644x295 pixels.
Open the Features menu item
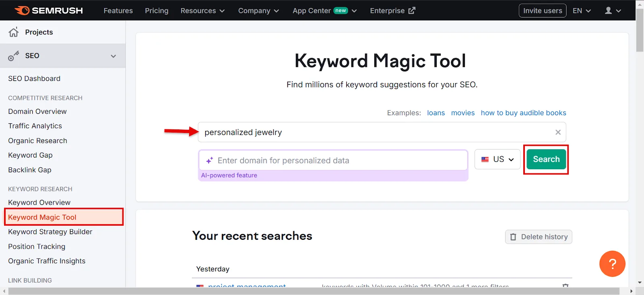(118, 10)
